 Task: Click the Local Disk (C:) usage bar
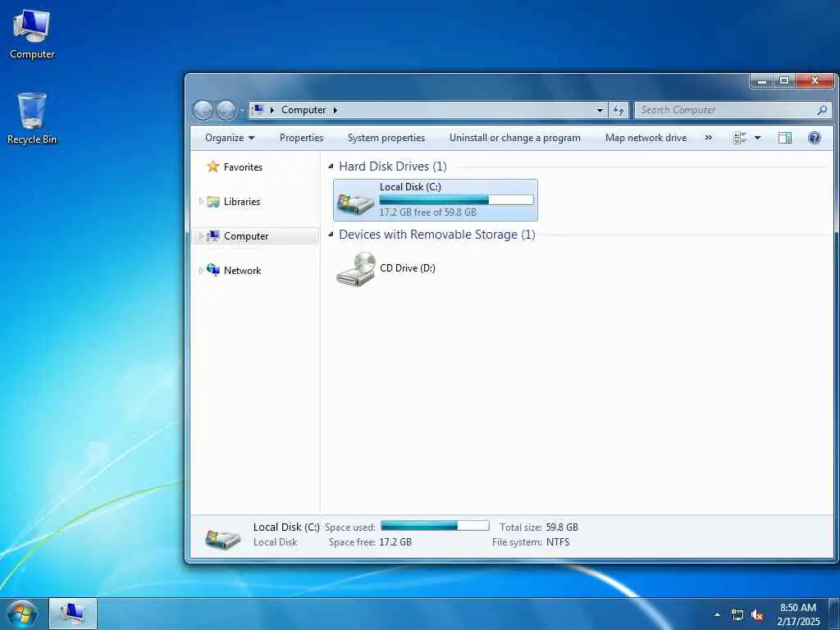click(456, 200)
